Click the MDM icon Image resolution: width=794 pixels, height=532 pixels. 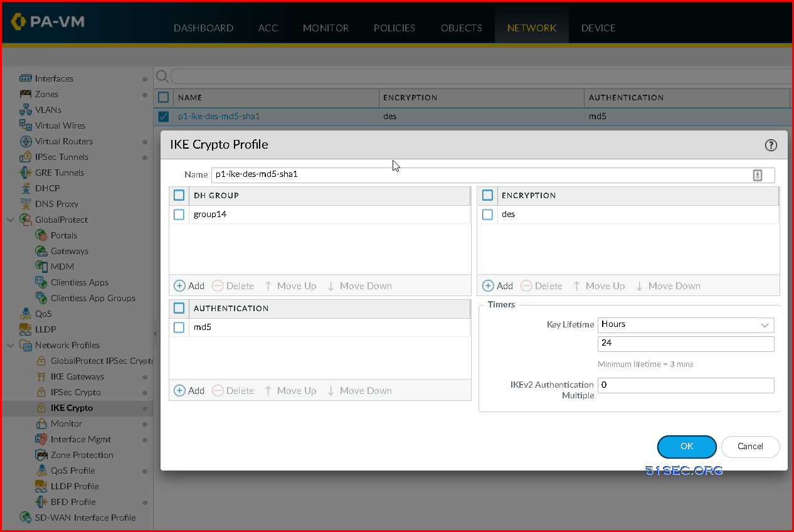coord(41,267)
